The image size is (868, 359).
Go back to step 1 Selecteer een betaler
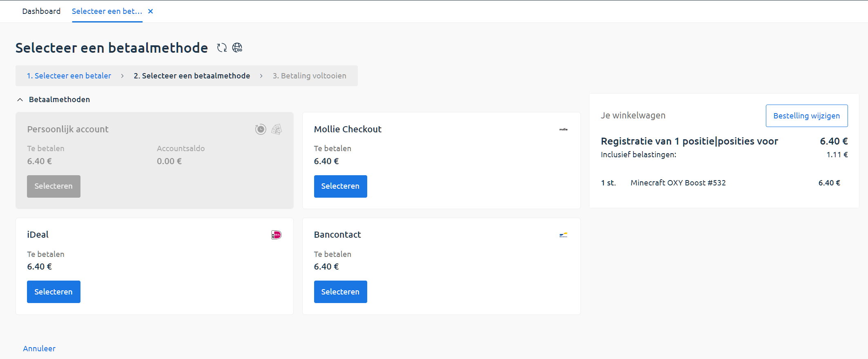click(69, 76)
